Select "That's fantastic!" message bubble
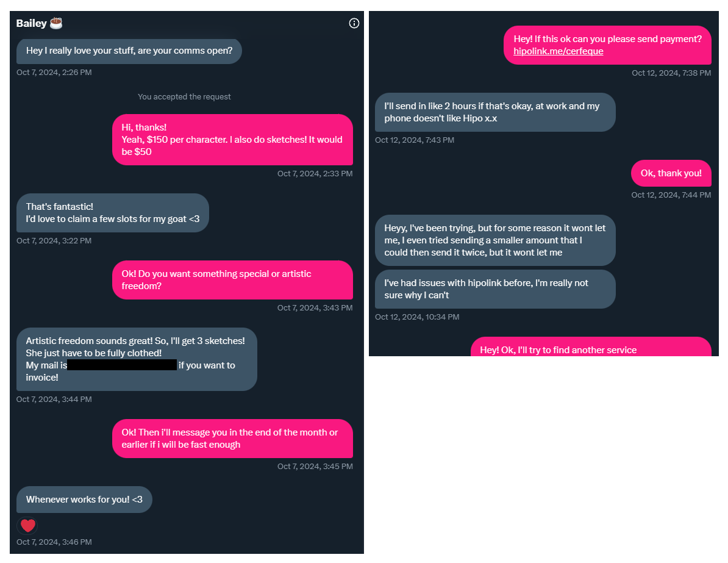728x563 pixels. click(x=112, y=213)
